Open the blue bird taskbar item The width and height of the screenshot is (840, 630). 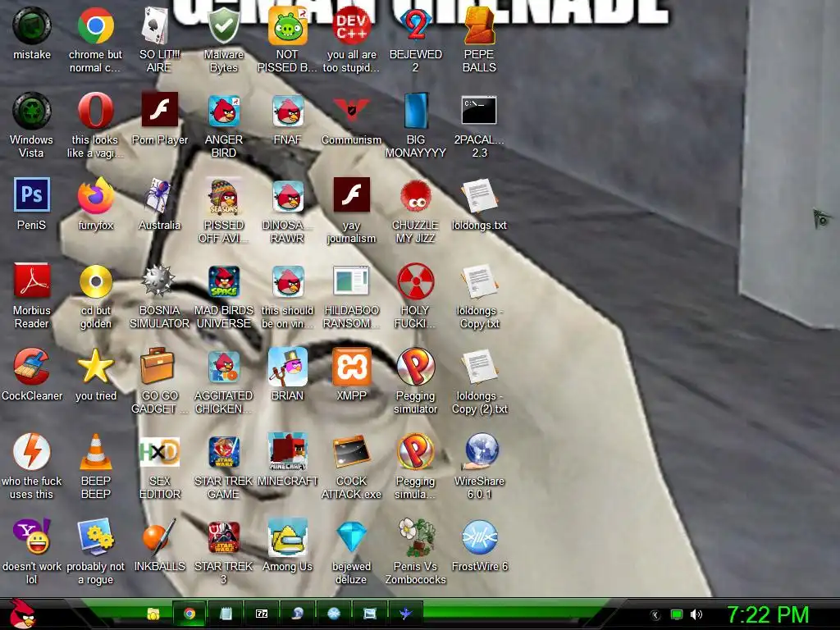[405, 614]
